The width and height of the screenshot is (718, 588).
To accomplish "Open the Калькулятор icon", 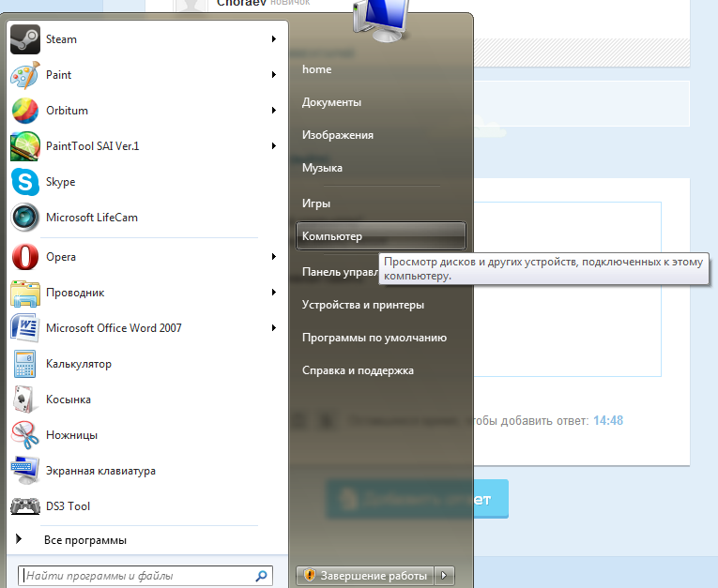I will [25, 364].
